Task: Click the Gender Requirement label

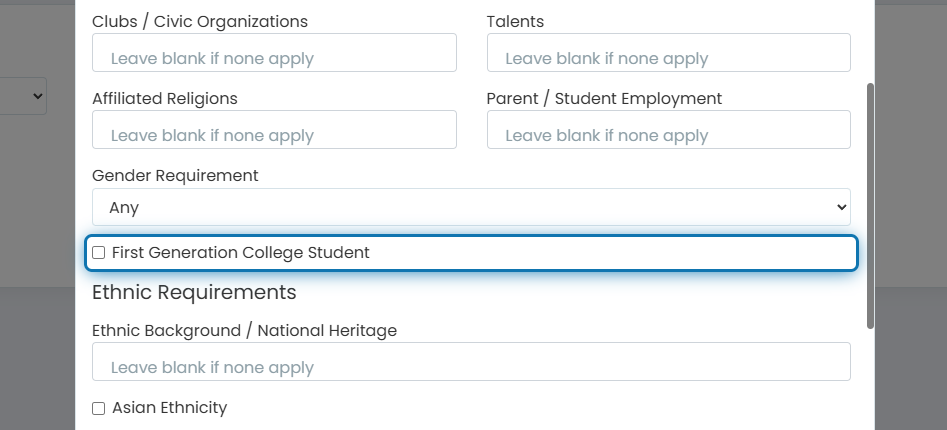Action: click(175, 175)
